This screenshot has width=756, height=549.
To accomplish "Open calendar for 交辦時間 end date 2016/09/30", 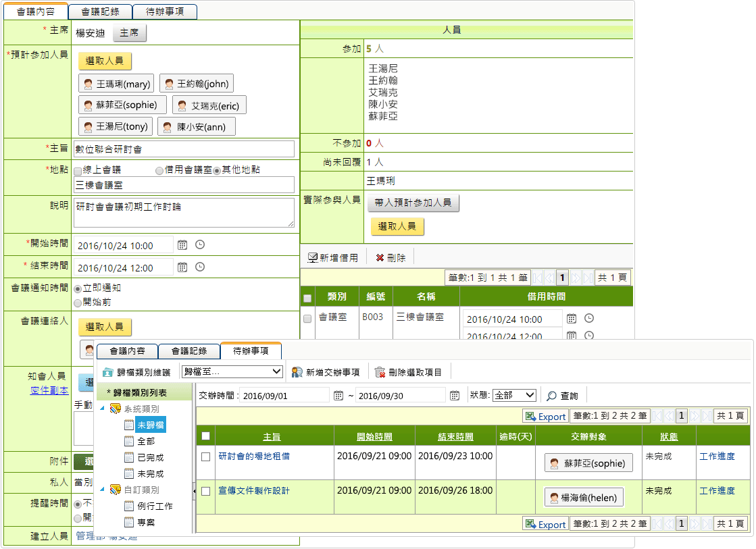I will 455,396.
